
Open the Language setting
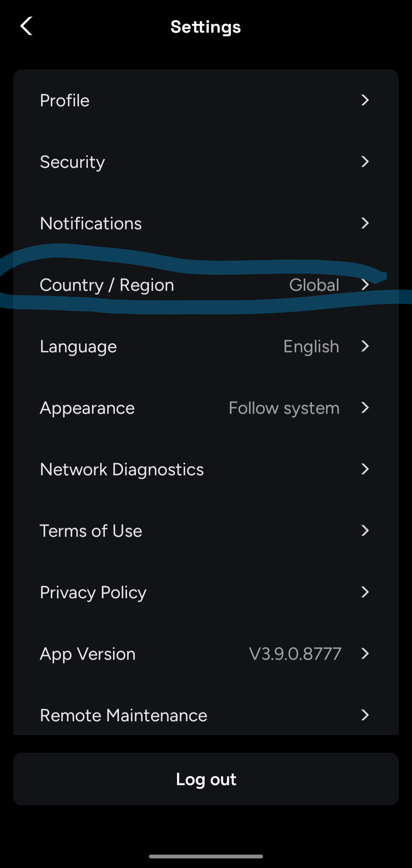[x=78, y=346]
